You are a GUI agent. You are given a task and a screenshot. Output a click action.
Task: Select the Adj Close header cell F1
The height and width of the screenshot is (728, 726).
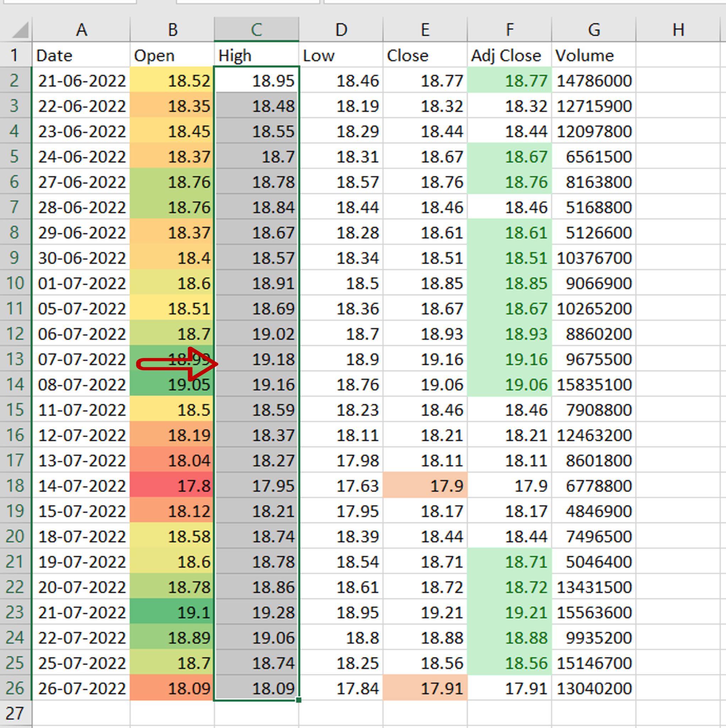coord(509,55)
